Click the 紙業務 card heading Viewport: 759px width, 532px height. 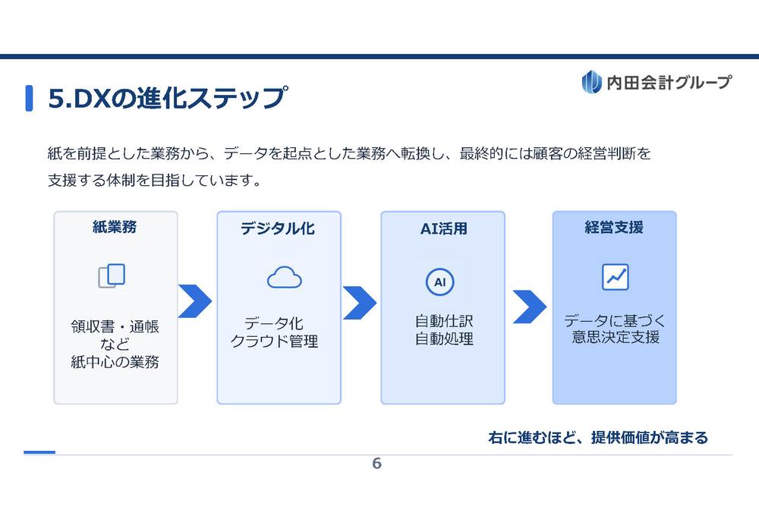(x=115, y=227)
